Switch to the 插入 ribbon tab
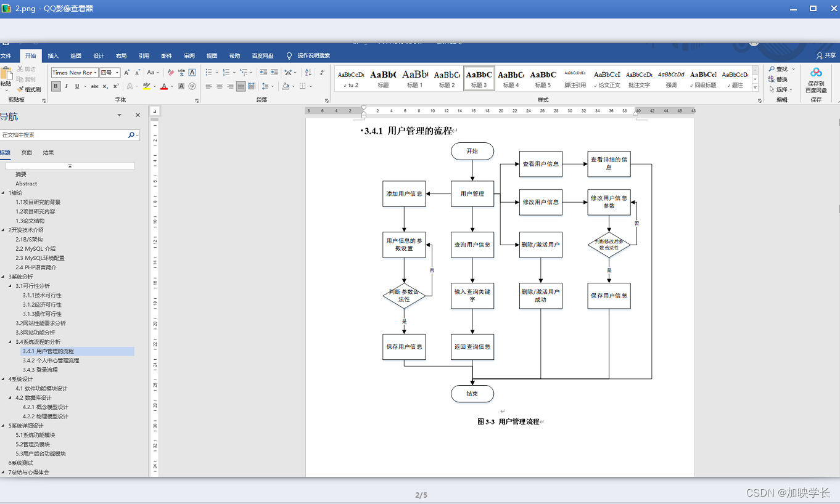 pos(53,55)
